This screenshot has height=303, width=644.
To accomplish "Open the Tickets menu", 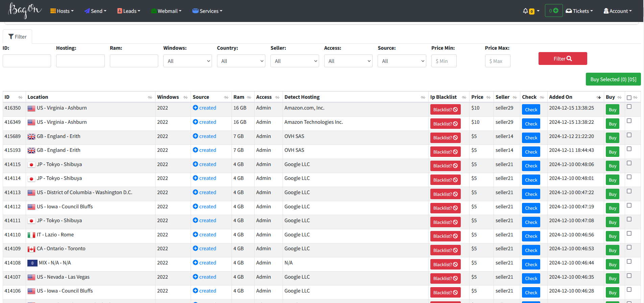I will tap(579, 11).
